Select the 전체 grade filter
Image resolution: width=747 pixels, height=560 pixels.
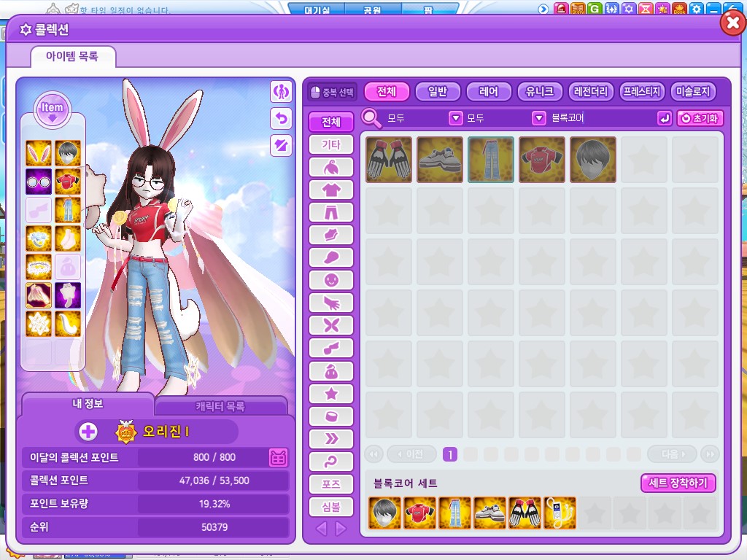coord(387,91)
